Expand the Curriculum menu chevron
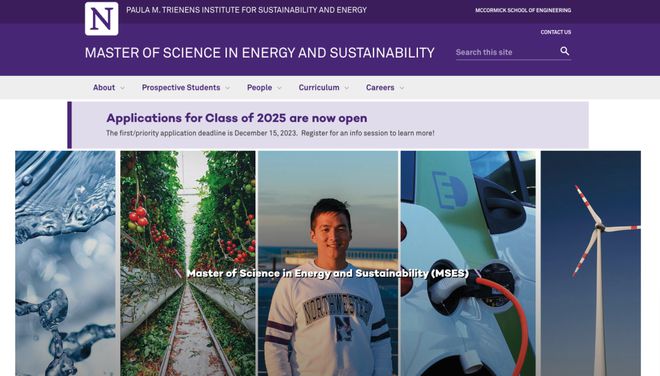Viewport: 660px width, 376px height. pyautogui.click(x=346, y=88)
